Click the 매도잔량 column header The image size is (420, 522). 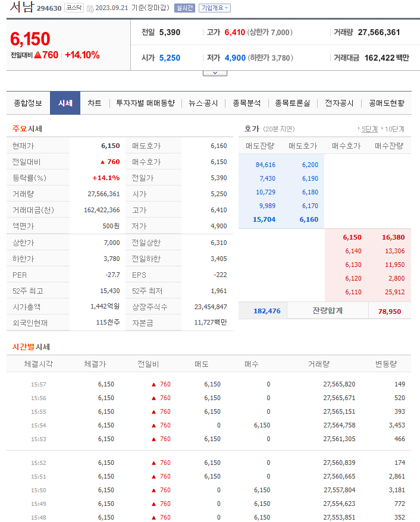260,146
